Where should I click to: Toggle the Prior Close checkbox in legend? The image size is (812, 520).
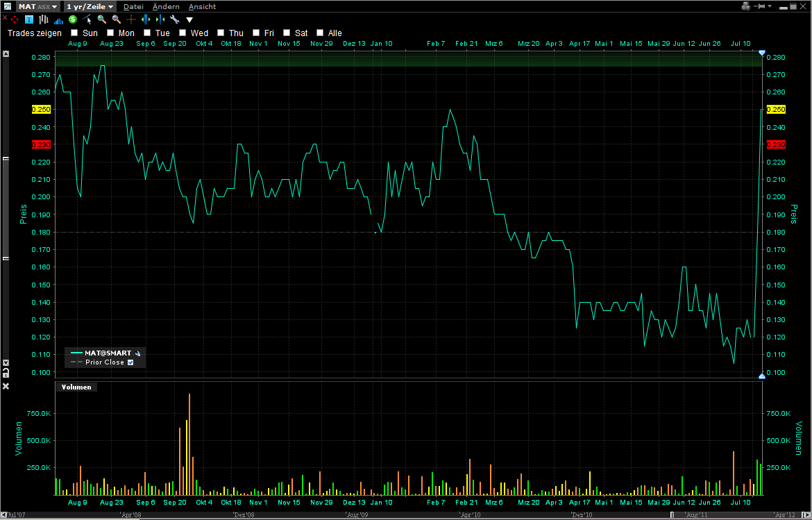point(130,362)
